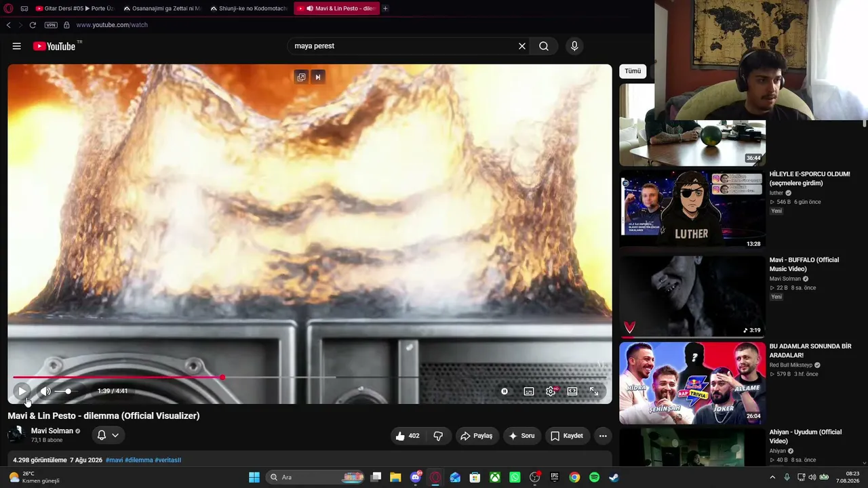This screenshot has height=488, width=868.
Task: Open more actions three-dot menu
Action: click(603, 436)
